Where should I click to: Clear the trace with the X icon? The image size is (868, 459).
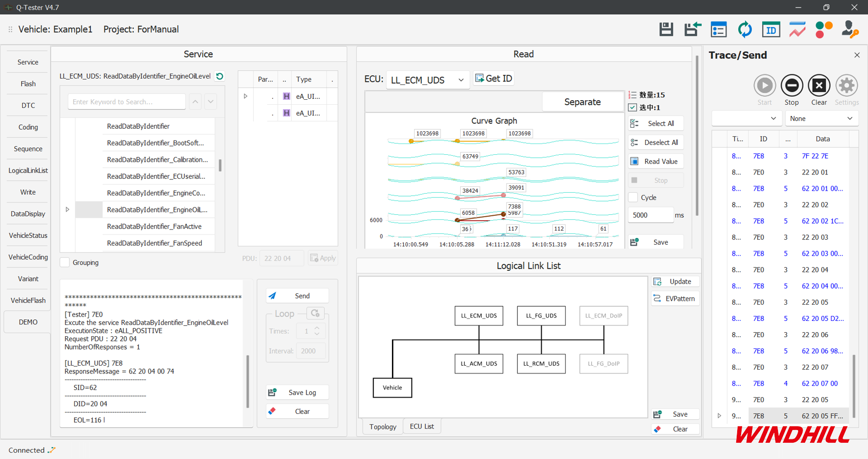pos(819,86)
